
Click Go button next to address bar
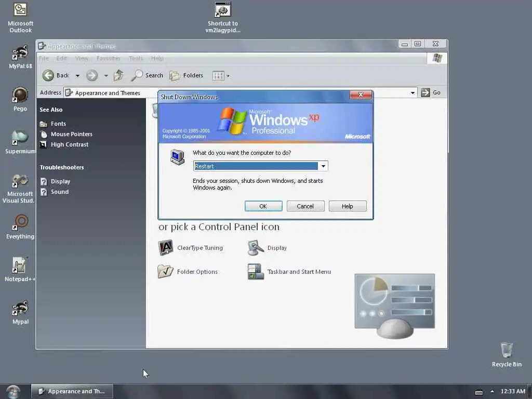(431, 92)
